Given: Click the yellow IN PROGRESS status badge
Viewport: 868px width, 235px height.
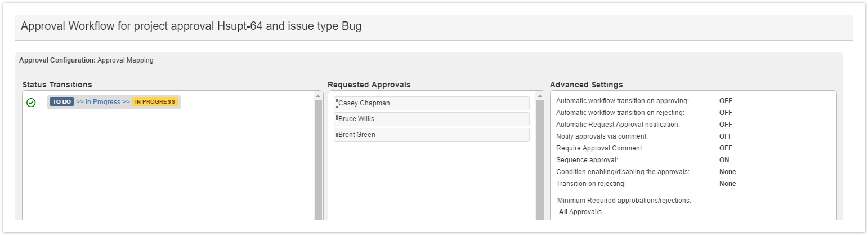Looking at the screenshot, I should point(155,102).
